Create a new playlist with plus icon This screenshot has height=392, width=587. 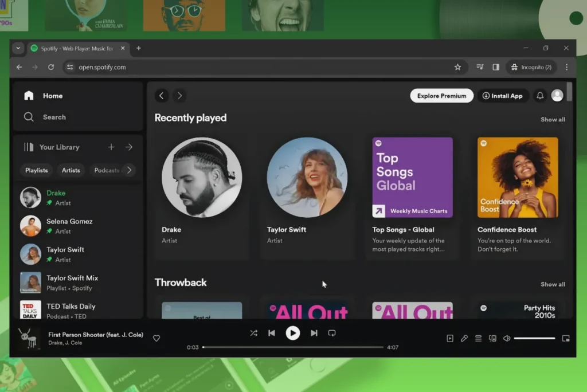point(111,147)
